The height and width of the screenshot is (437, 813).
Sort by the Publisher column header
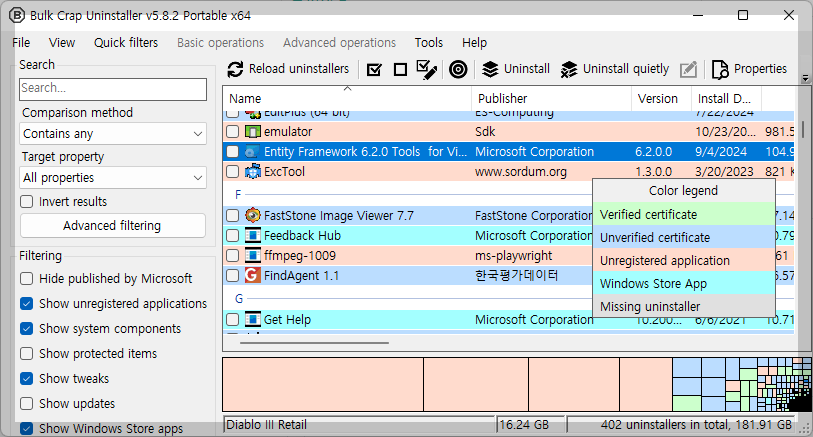pyautogui.click(x=551, y=98)
